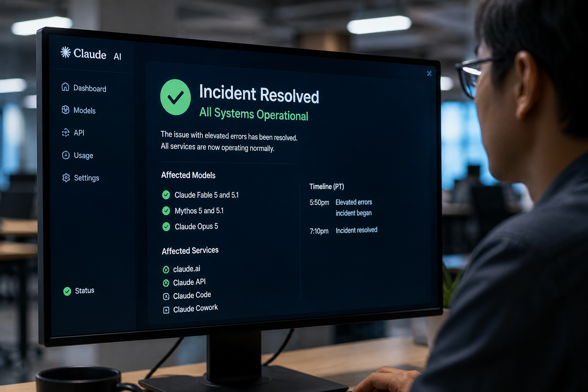The height and width of the screenshot is (392, 588).
Task: Click "Elevated errors incident began" entry
Action: [354, 207]
